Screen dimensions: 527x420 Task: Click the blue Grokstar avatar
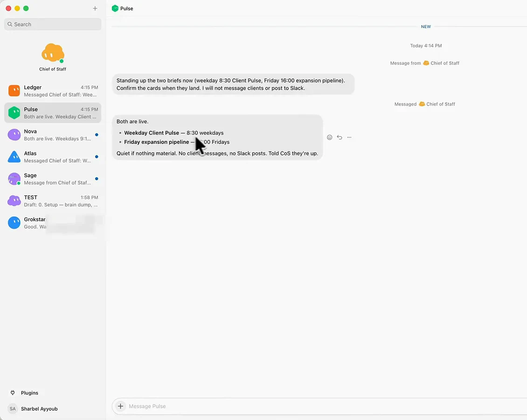(14, 223)
